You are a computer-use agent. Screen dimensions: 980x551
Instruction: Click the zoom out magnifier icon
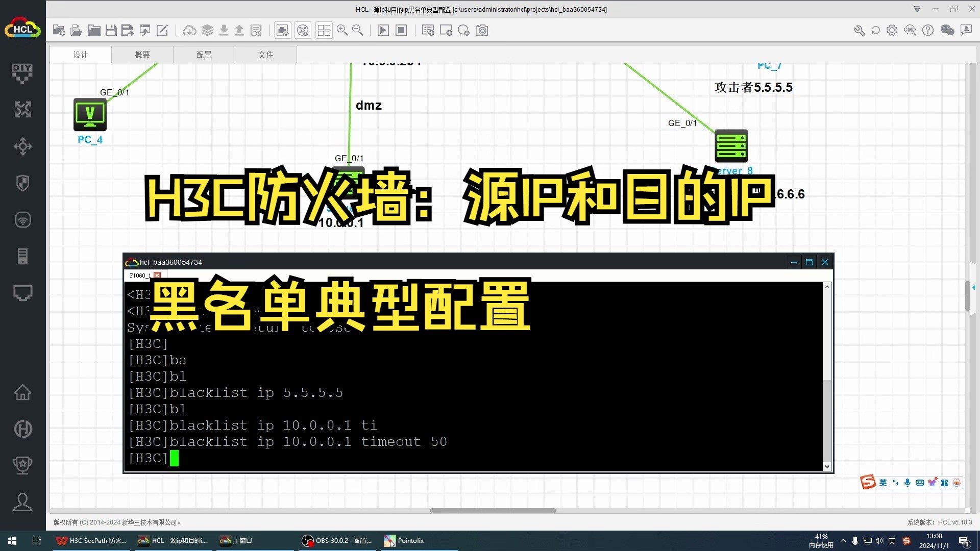358,31
